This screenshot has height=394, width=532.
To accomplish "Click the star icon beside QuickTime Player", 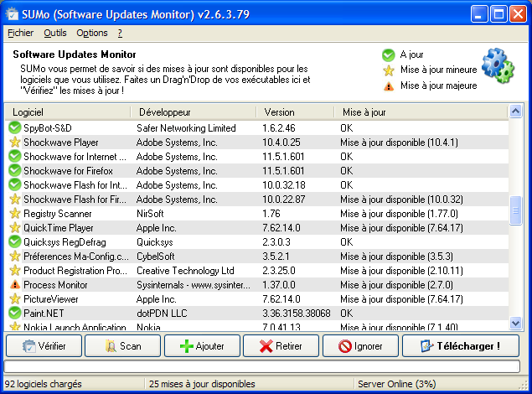I will [14, 227].
